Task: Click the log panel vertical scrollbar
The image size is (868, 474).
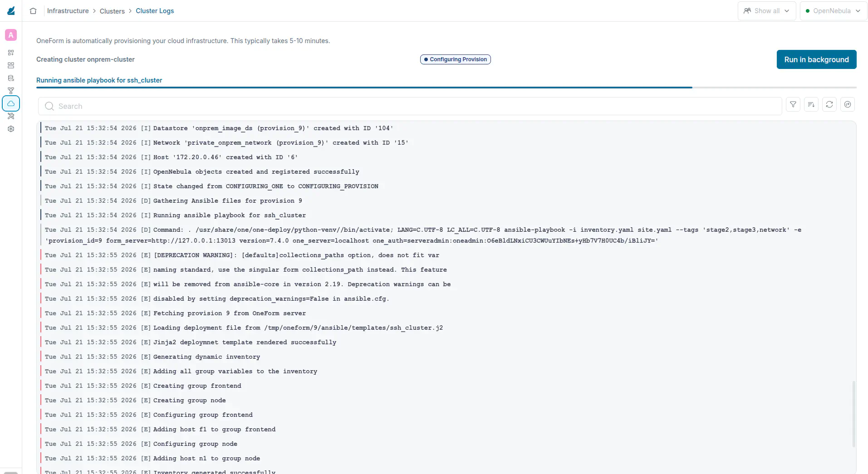Action: 853,414
